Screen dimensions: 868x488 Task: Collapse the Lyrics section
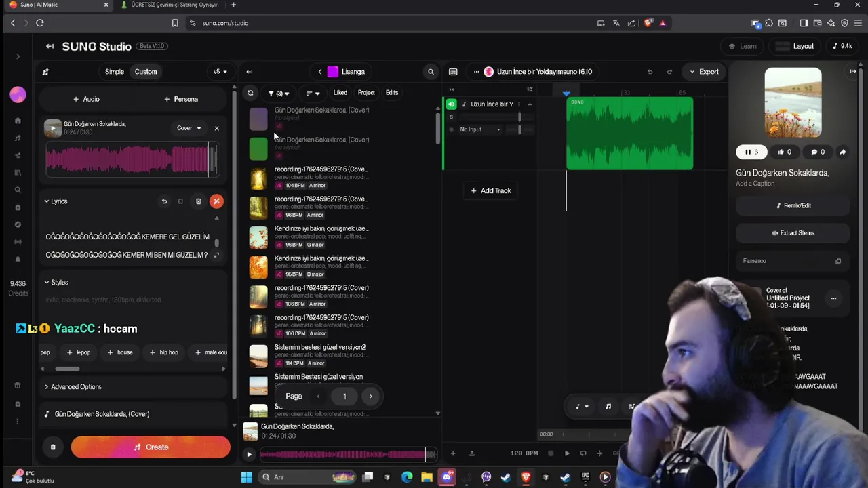pyautogui.click(x=56, y=201)
